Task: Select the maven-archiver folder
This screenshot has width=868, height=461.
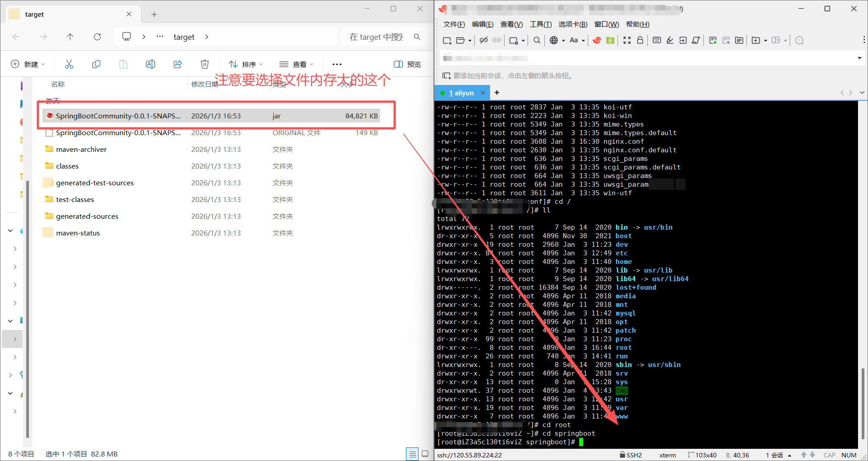Action: point(212,149)
